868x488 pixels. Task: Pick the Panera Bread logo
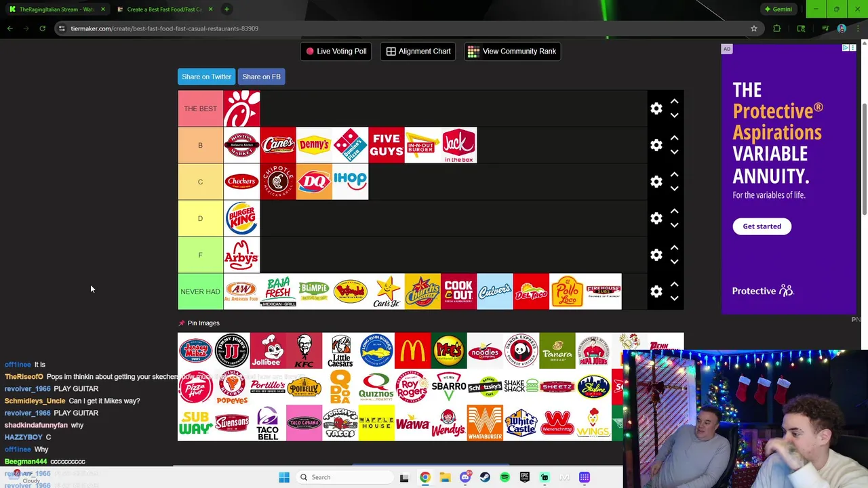coord(557,350)
